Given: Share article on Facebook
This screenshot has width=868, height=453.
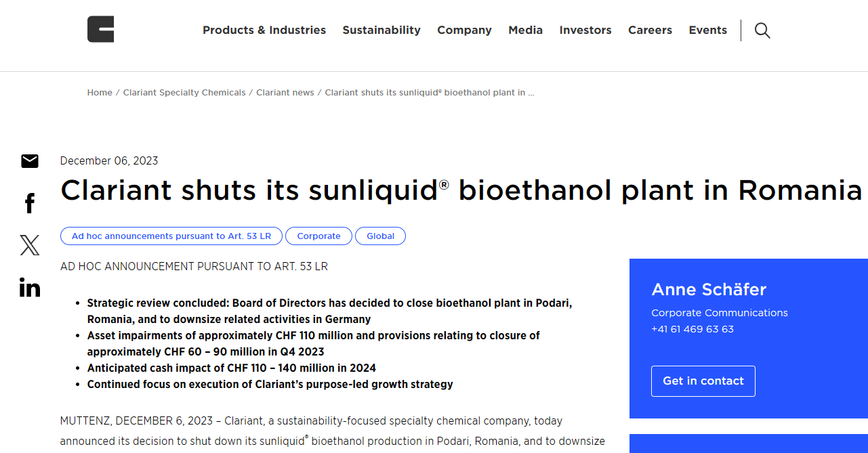Looking at the screenshot, I should point(30,203).
